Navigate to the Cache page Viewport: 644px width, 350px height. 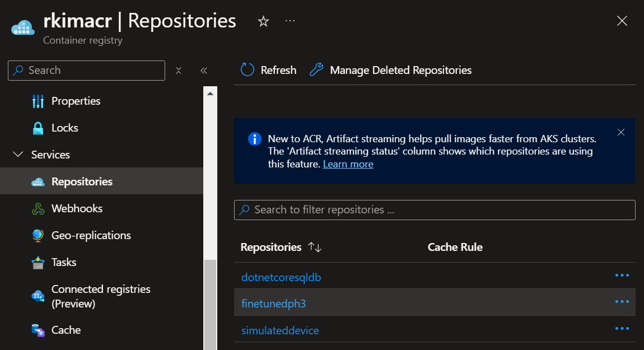(x=66, y=330)
